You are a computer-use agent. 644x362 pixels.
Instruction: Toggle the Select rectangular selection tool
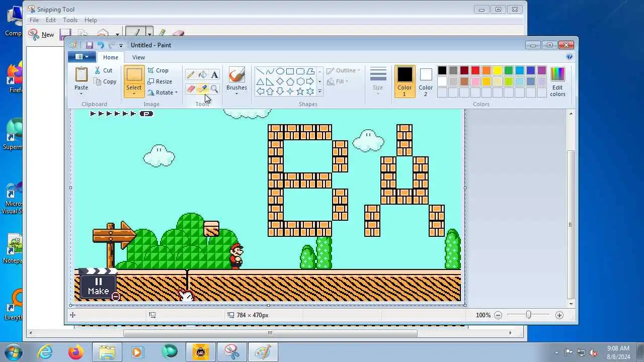point(134,74)
